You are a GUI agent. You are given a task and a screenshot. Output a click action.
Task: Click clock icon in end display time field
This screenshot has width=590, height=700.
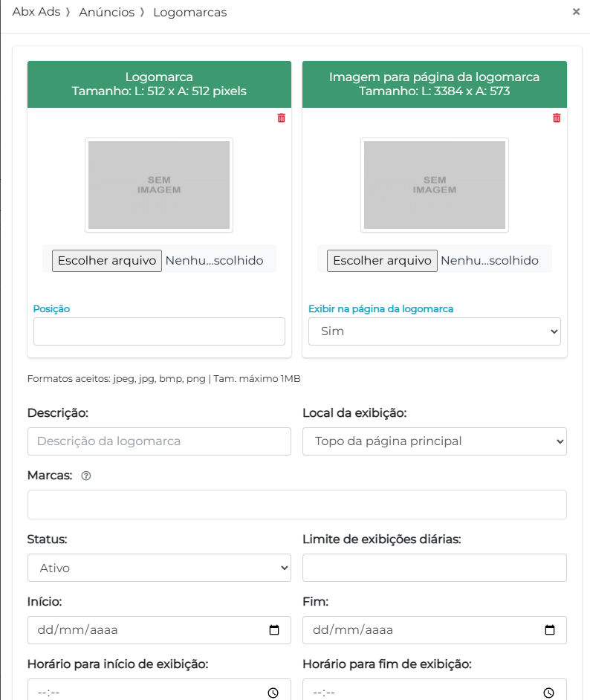(549, 693)
